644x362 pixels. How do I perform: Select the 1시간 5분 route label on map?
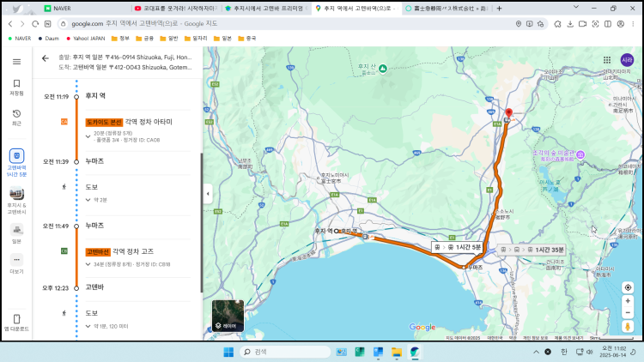click(458, 247)
